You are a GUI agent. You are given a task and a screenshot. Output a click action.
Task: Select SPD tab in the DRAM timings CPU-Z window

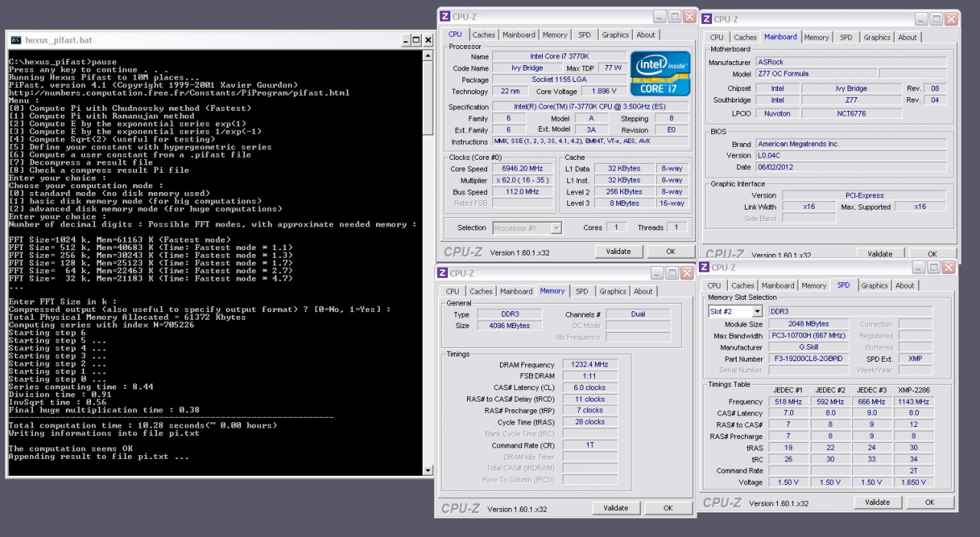(x=582, y=291)
